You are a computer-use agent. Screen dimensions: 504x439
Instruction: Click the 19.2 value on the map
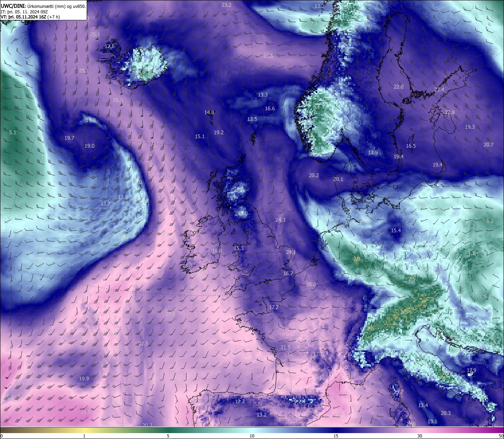pyautogui.click(x=219, y=132)
